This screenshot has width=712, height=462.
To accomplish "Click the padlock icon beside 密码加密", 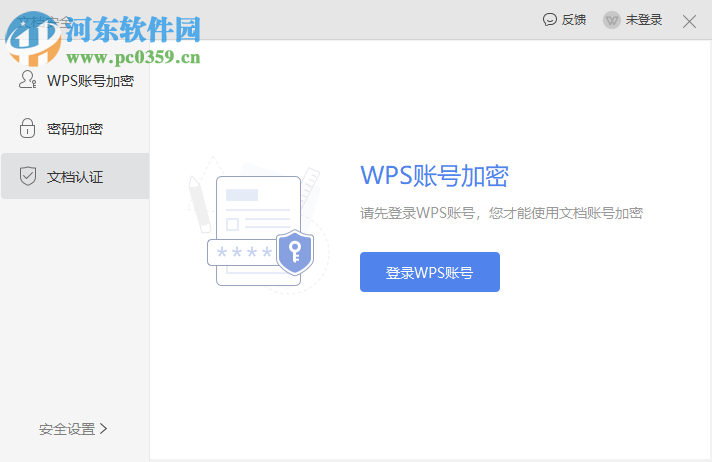I will [27, 128].
